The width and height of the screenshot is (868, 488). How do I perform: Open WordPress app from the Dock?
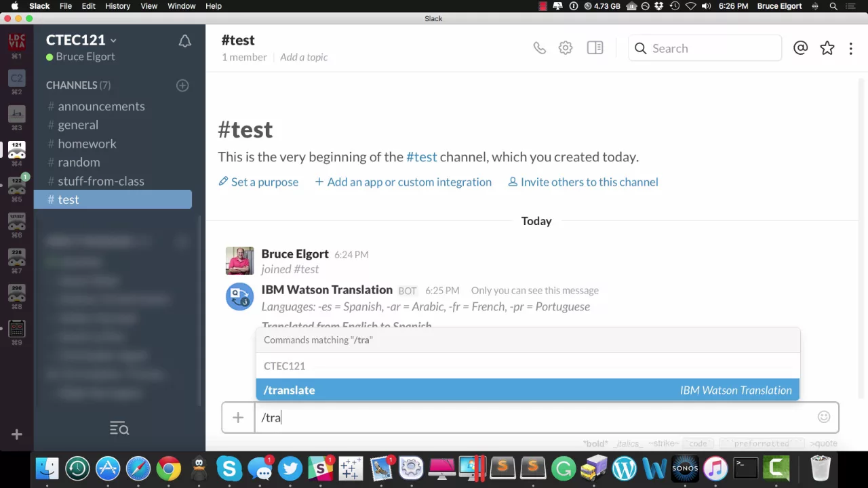[x=625, y=468]
